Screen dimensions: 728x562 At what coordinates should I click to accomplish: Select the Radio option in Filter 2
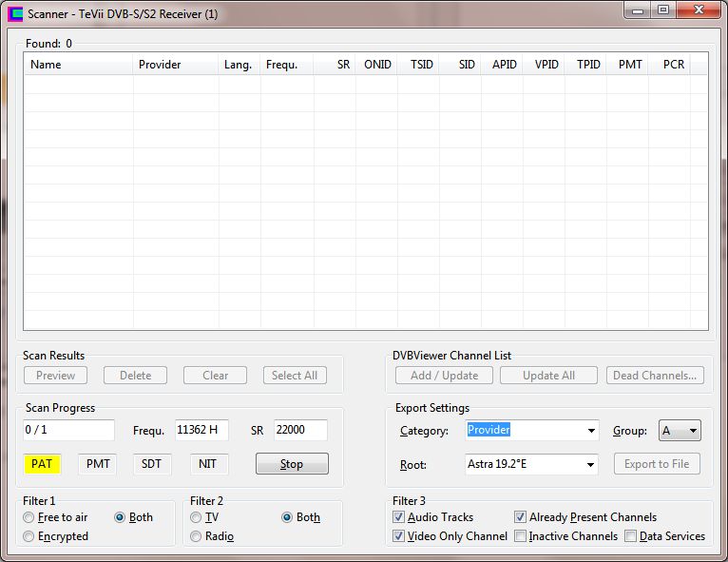tap(196, 536)
